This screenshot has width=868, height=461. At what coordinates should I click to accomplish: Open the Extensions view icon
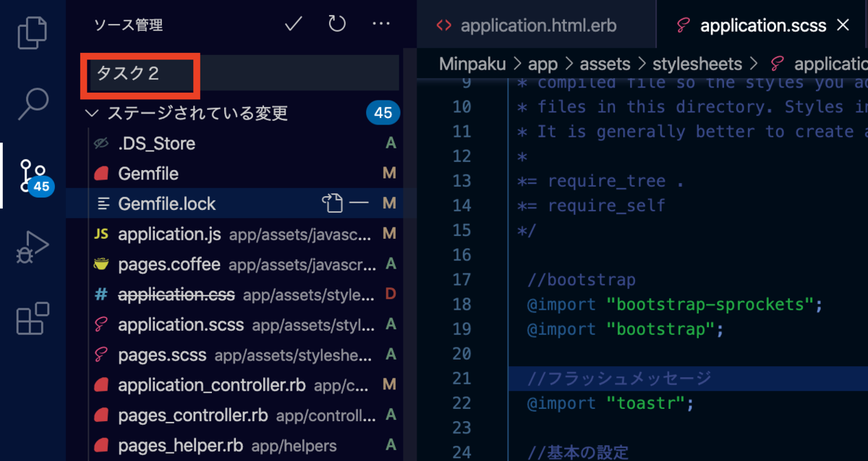(32, 319)
